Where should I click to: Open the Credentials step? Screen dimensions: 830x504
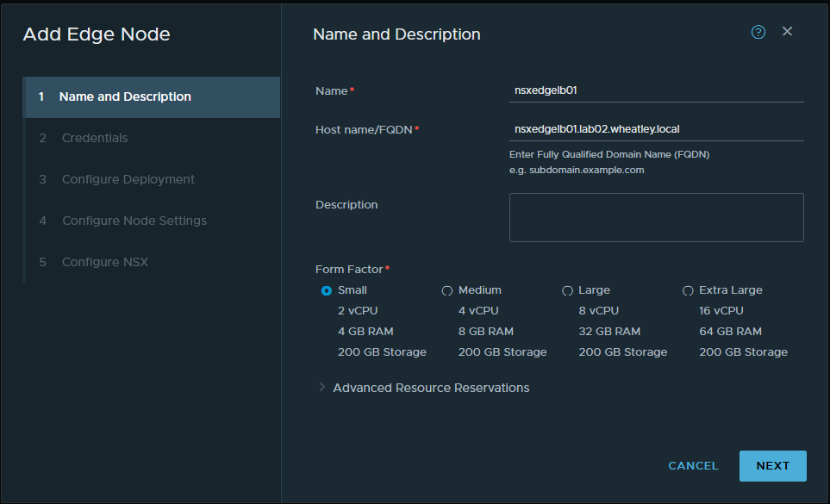tap(95, 138)
